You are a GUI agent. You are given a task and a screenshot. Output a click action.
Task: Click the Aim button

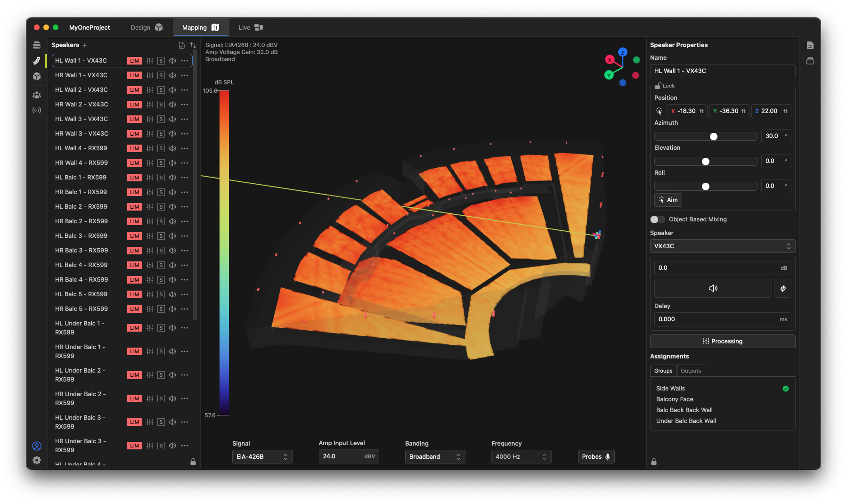tap(668, 200)
